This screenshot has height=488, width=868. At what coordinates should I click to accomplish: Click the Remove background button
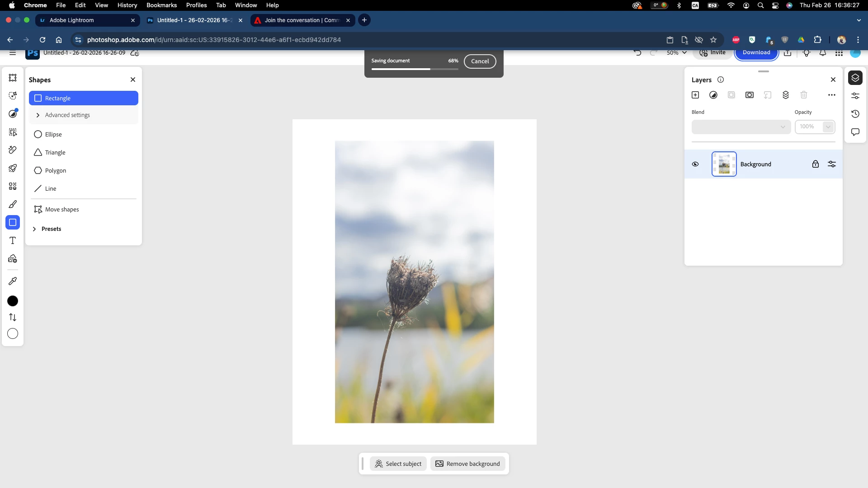point(468,464)
